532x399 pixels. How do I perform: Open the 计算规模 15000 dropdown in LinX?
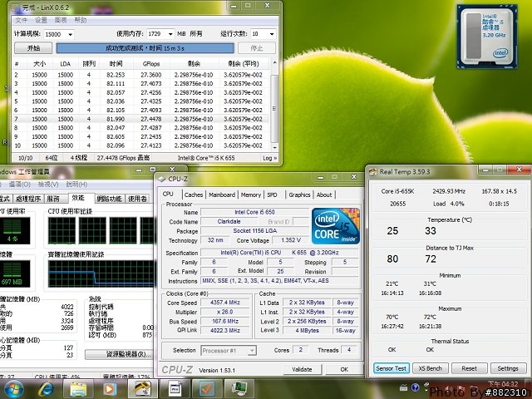click(x=70, y=34)
